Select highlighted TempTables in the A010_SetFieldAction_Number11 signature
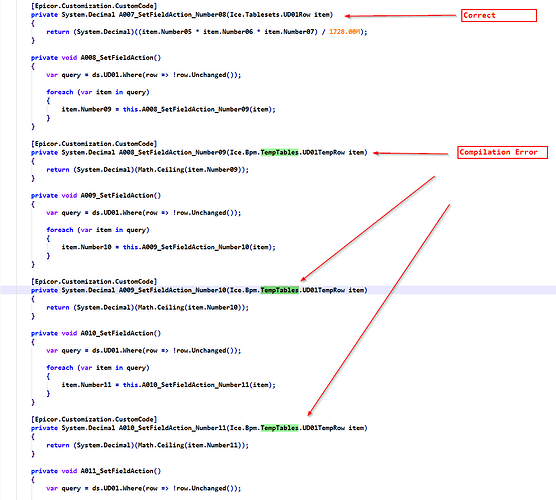 (279, 428)
